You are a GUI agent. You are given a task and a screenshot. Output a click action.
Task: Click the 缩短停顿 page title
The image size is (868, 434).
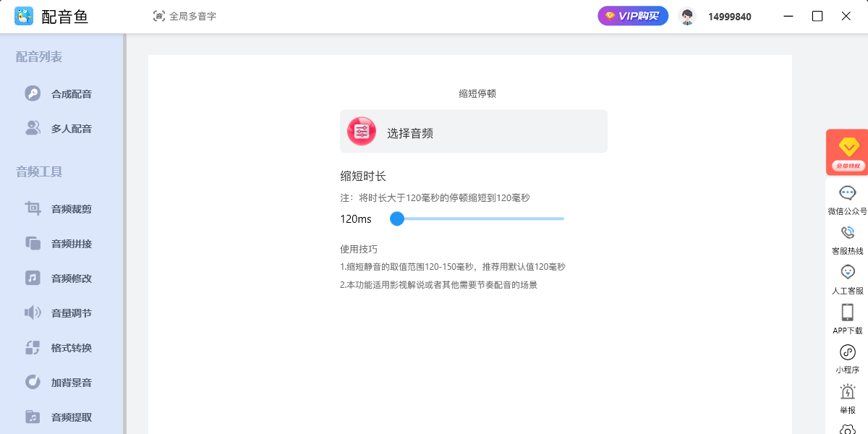[x=477, y=93]
